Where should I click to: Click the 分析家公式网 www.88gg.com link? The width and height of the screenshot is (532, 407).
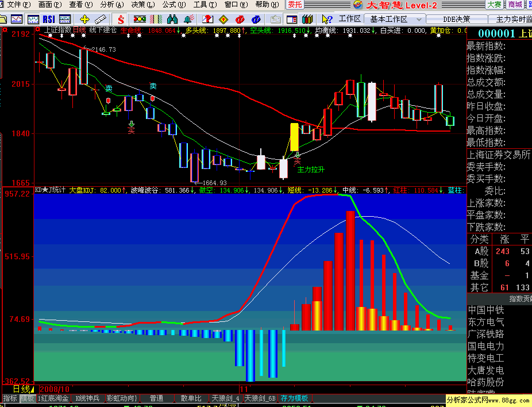[488, 401]
